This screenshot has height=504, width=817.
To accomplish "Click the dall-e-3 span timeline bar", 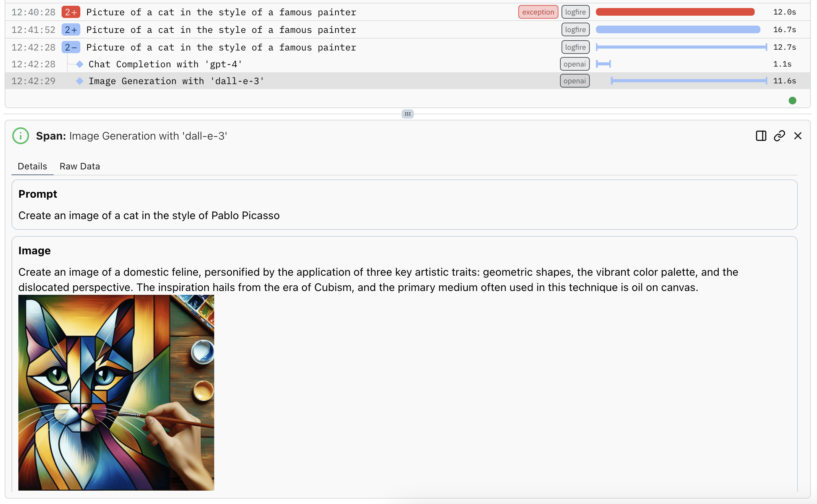I will [688, 81].
